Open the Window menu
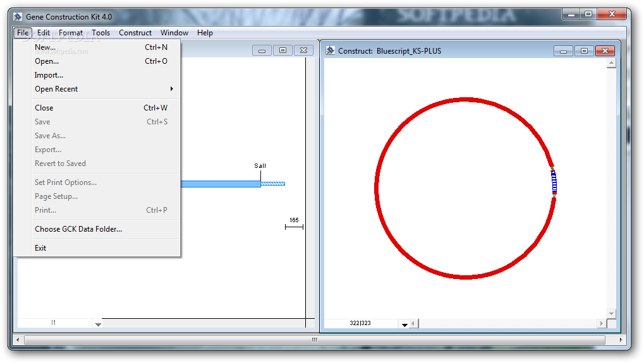 [x=174, y=33]
